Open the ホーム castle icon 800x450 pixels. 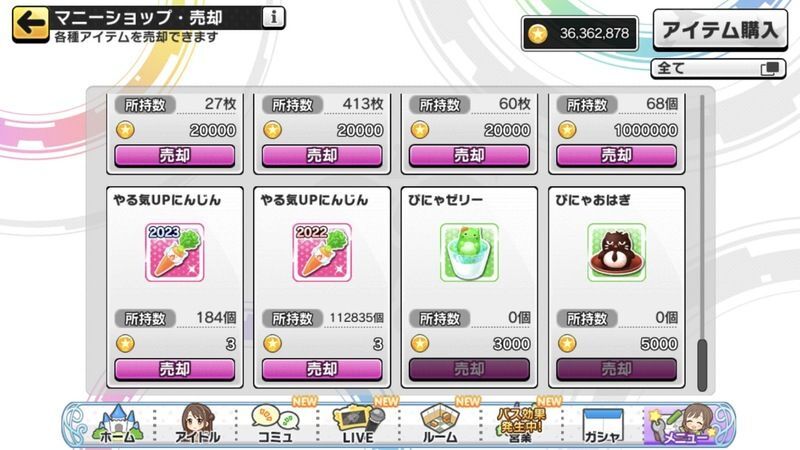(x=116, y=424)
